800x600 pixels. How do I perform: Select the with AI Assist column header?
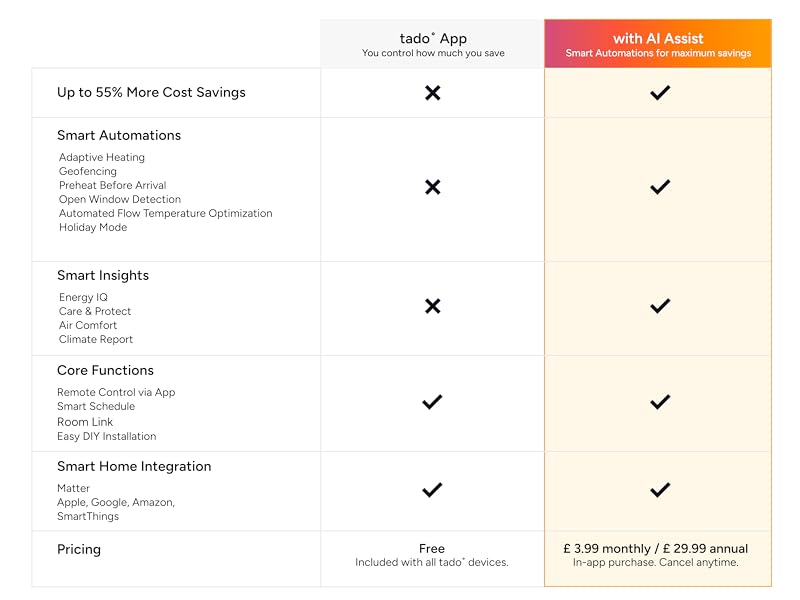[x=658, y=44]
